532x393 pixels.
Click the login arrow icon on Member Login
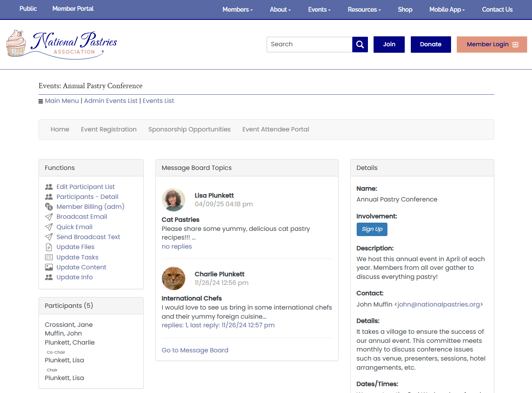515,44
